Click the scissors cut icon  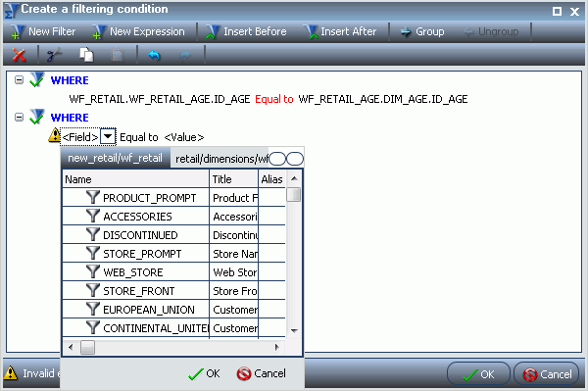(54, 55)
